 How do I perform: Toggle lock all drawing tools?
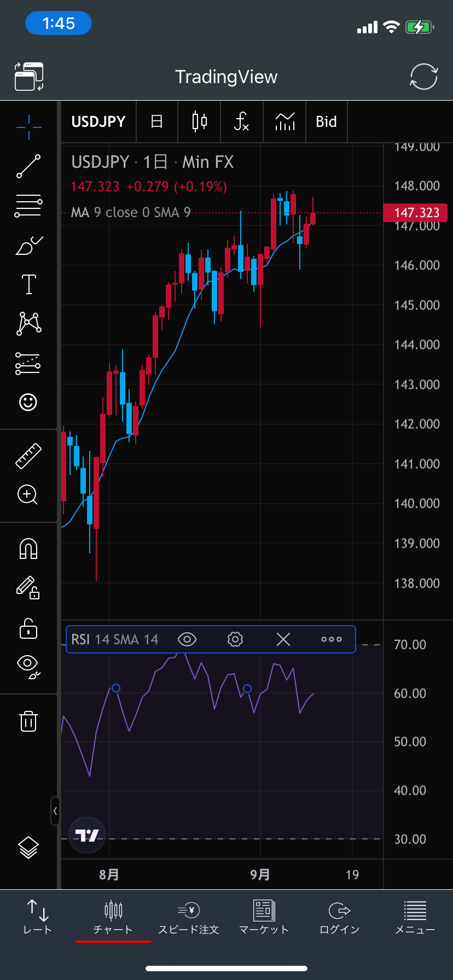click(28, 629)
